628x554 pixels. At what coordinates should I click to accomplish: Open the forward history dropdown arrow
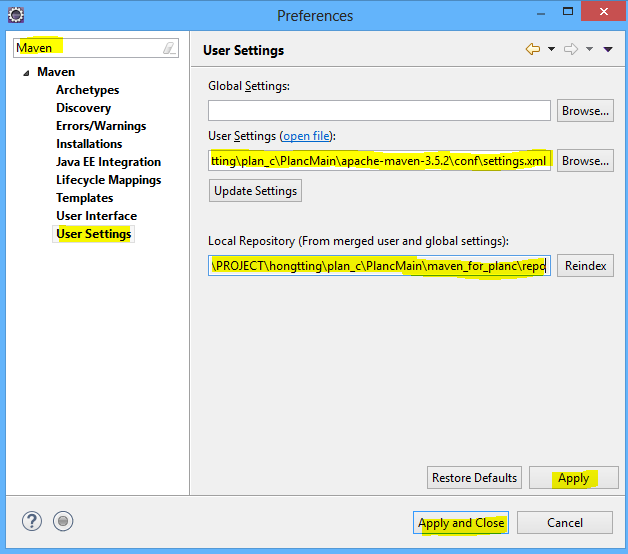589,49
